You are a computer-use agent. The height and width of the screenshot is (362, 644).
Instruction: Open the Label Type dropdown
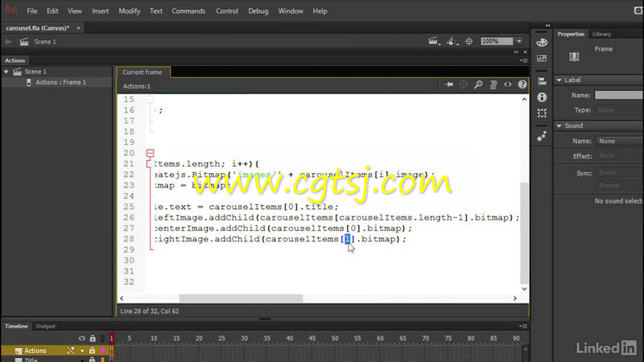tap(619, 110)
